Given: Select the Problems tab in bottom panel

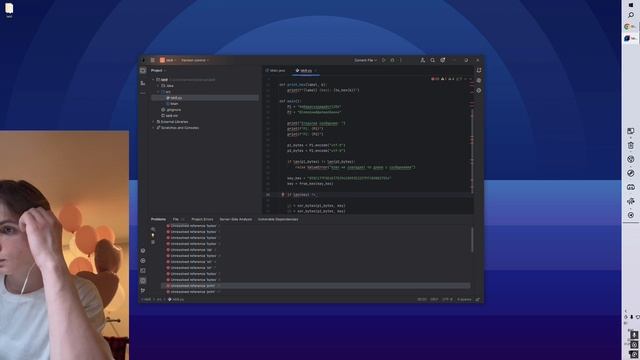Looking at the screenshot, I should coord(158,219).
